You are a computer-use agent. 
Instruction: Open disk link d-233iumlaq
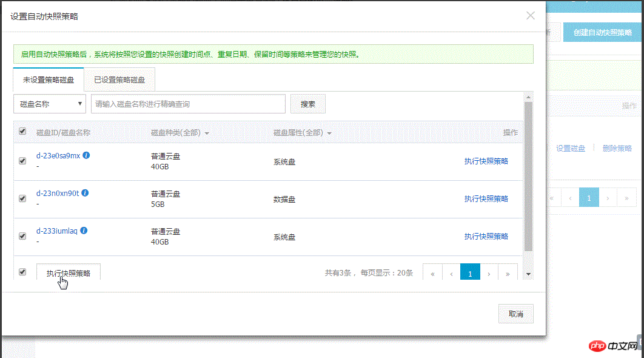click(56, 231)
